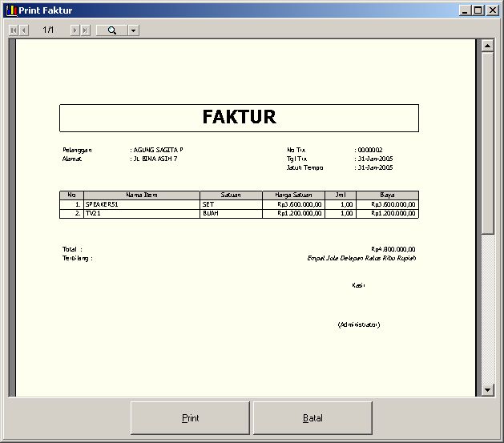The height and width of the screenshot is (443, 504).
Task: Go to next page of report
Action: click(x=75, y=30)
